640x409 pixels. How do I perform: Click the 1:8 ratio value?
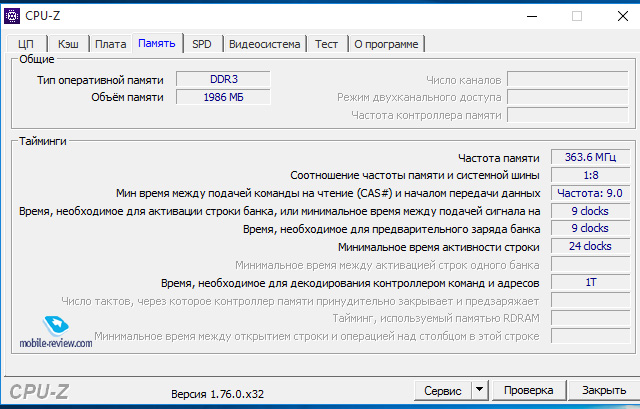[590, 175]
